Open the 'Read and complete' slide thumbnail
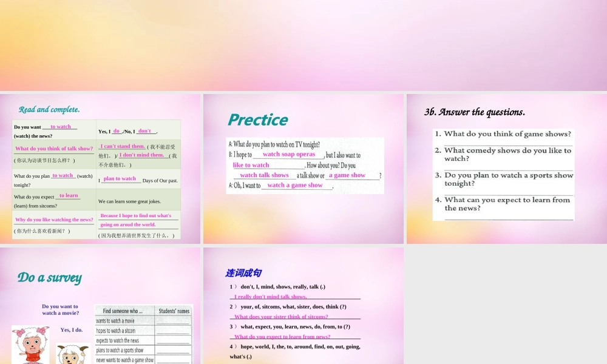This screenshot has height=364, width=607. [x=100, y=169]
